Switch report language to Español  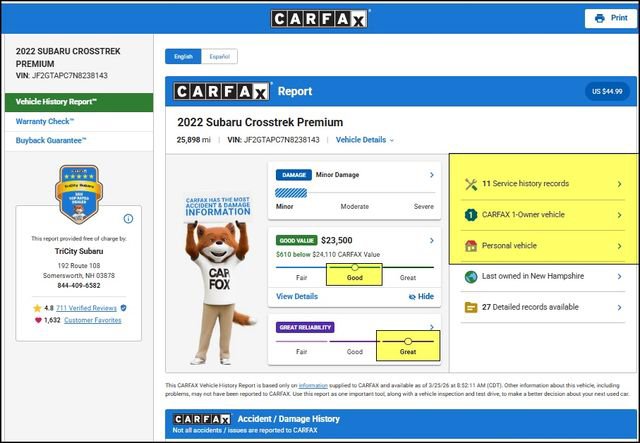point(218,57)
